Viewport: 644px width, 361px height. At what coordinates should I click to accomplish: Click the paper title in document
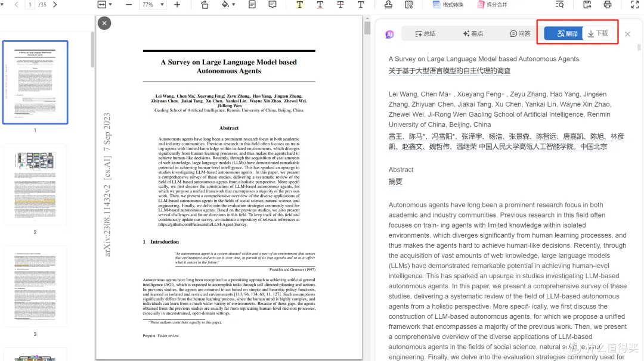[x=229, y=67]
